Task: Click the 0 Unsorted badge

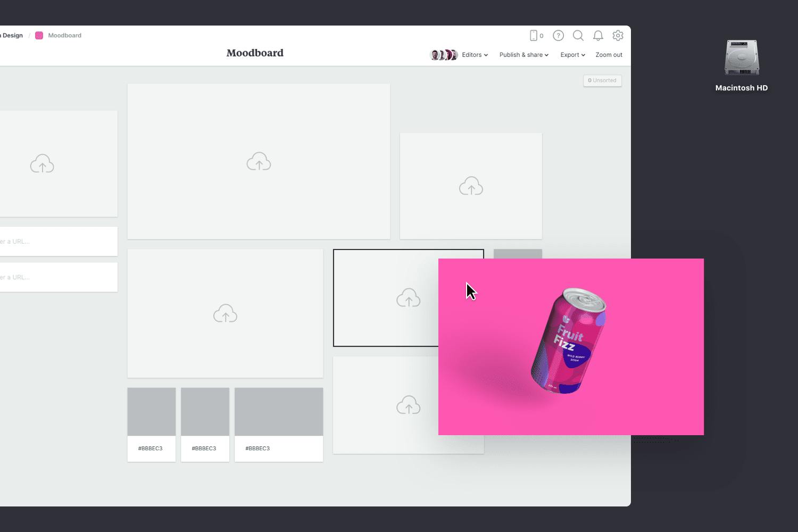Action: 602,80
